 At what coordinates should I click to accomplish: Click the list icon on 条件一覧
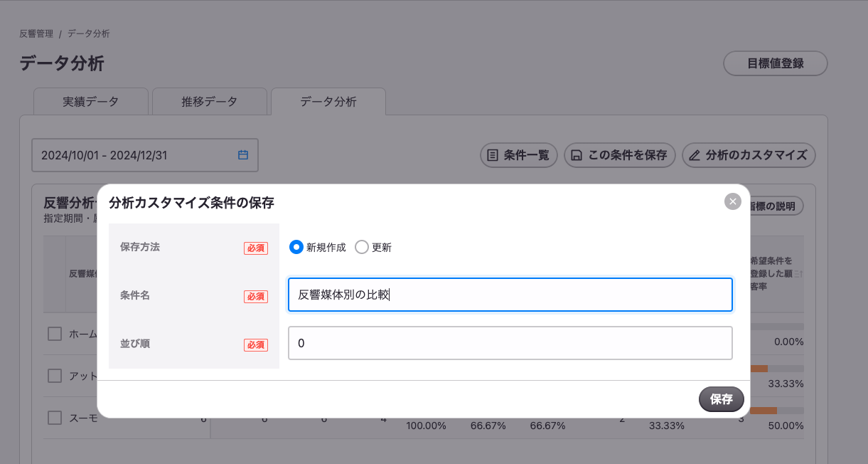click(x=493, y=154)
